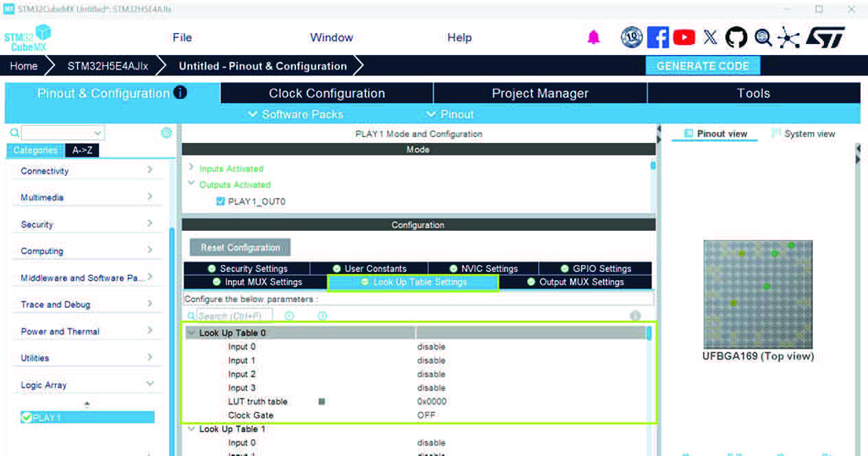The image size is (868, 456).
Task: Switch to the Tools tab
Action: pos(753,93)
